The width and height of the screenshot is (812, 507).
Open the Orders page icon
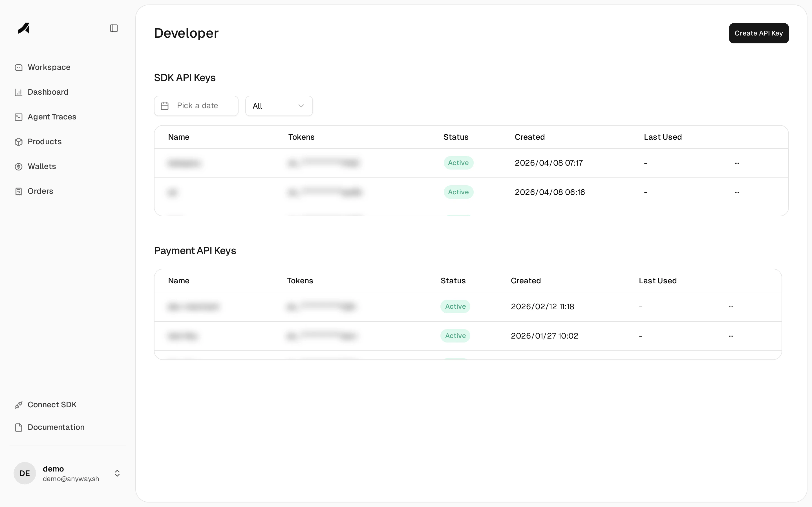pos(19,191)
